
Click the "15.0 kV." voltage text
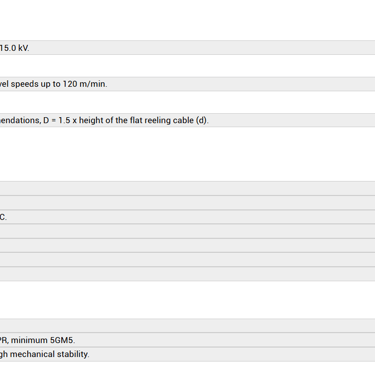pyautogui.click(x=15, y=48)
